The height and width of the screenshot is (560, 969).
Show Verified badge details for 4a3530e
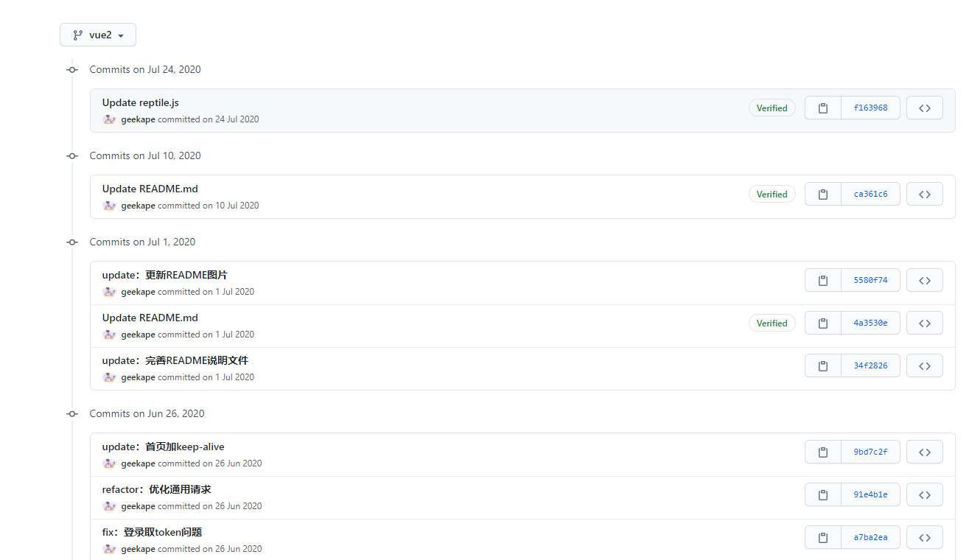coord(772,323)
